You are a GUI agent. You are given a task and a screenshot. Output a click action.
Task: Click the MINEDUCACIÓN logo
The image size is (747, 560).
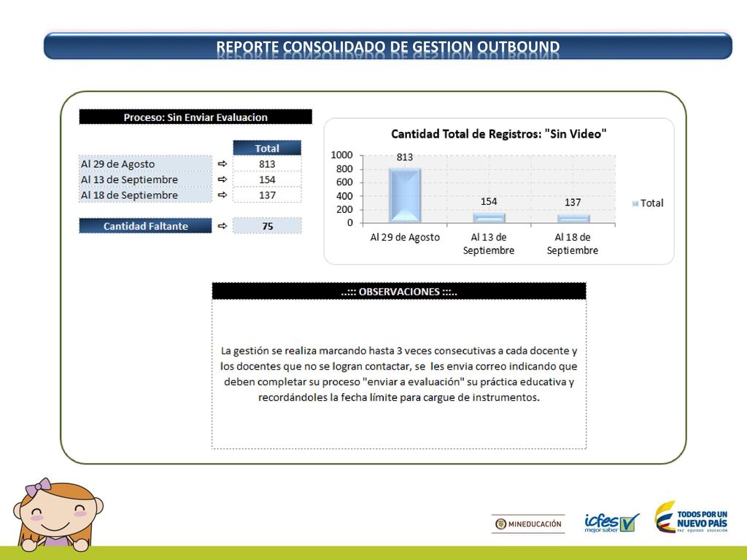528,524
